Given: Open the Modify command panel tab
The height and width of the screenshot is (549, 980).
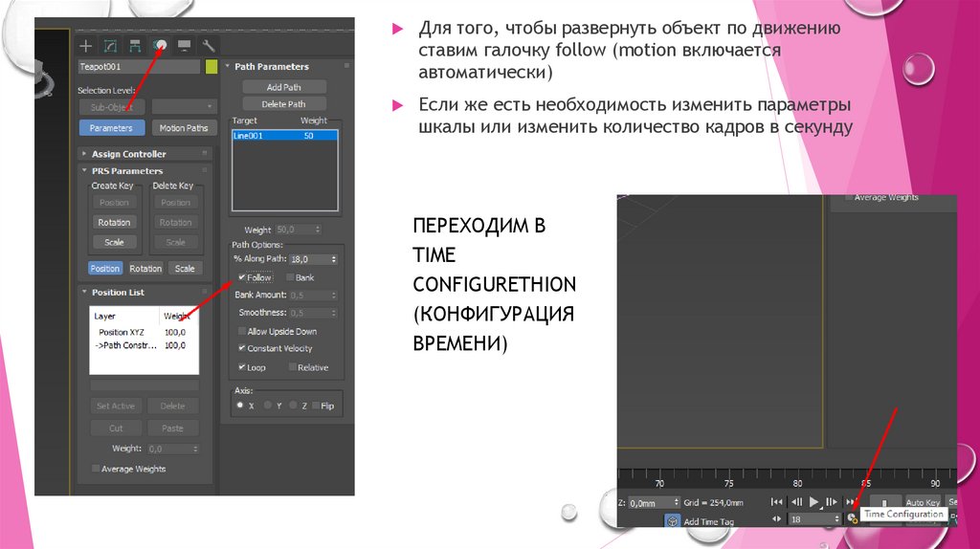Looking at the screenshot, I should pos(110,46).
